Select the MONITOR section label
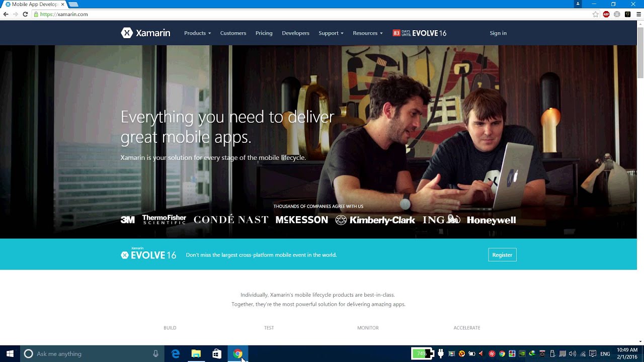The height and width of the screenshot is (362, 644). 368,328
